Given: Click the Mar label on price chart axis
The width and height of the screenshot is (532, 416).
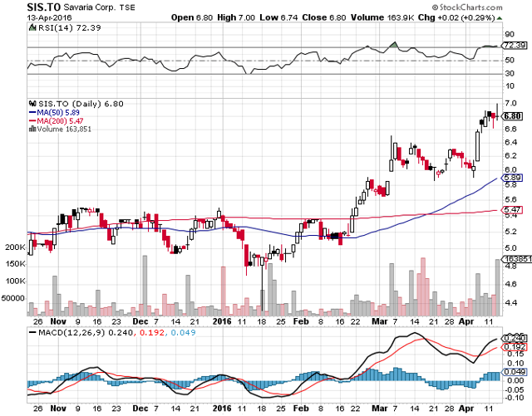Looking at the screenshot, I should [379, 321].
